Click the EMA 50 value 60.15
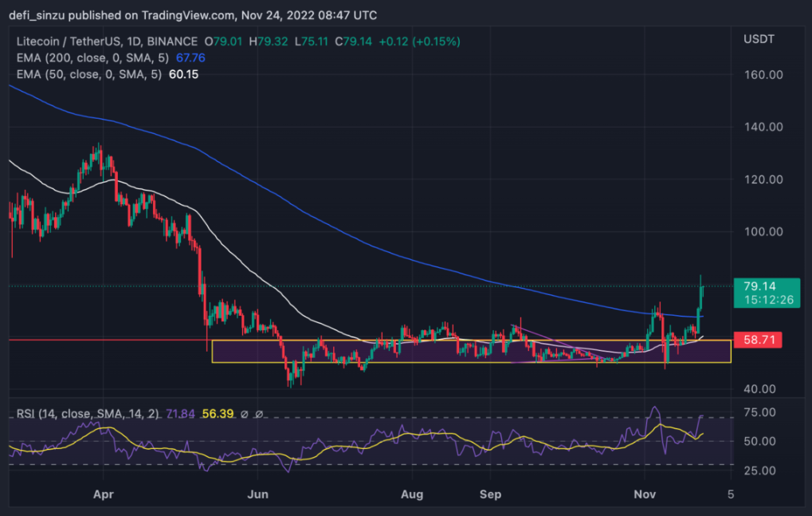The height and width of the screenshot is (516, 812). pyautogui.click(x=184, y=75)
